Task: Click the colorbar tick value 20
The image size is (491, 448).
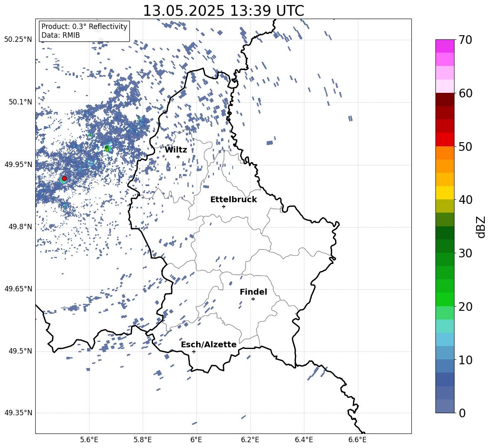Action: tap(465, 307)
